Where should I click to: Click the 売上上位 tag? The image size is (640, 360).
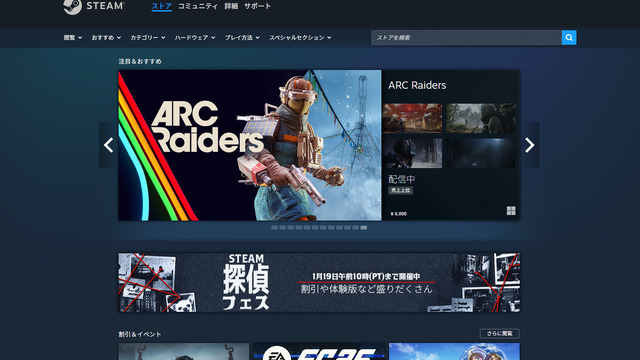[x=400, y=191]
